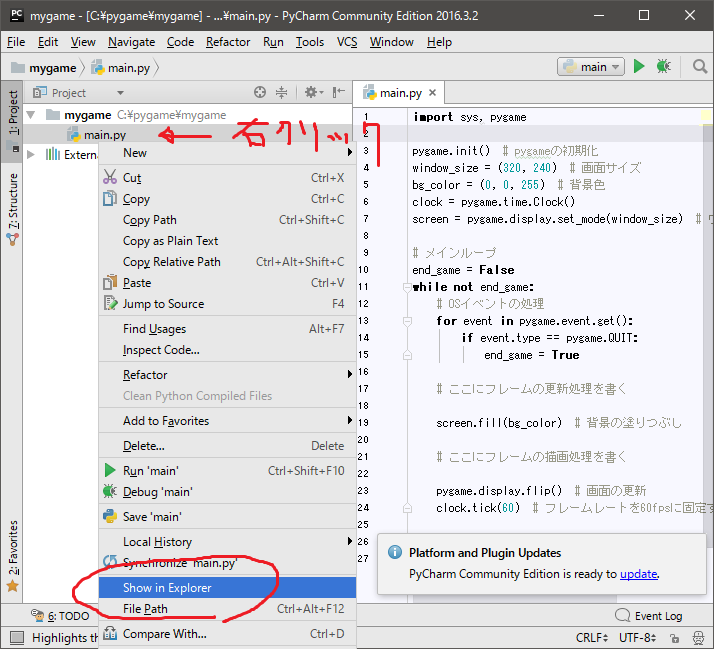Click Copy Relative Path entry

click(227, 261)
